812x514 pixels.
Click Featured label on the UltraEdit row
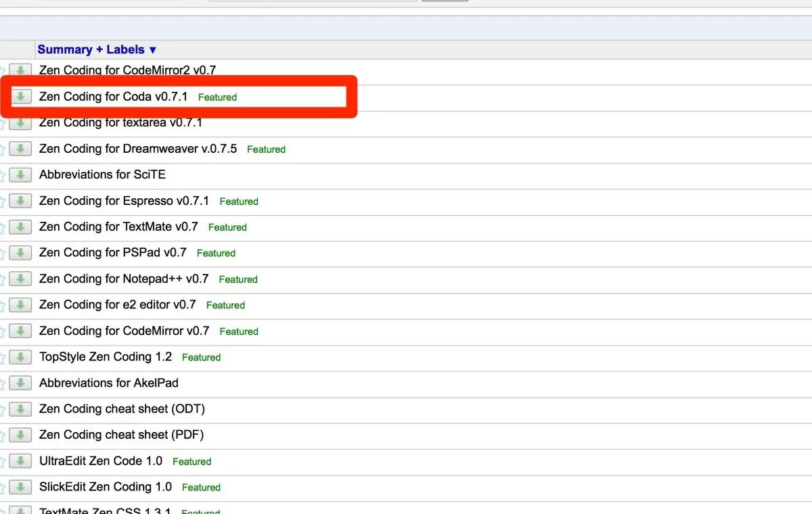[191, 461]
